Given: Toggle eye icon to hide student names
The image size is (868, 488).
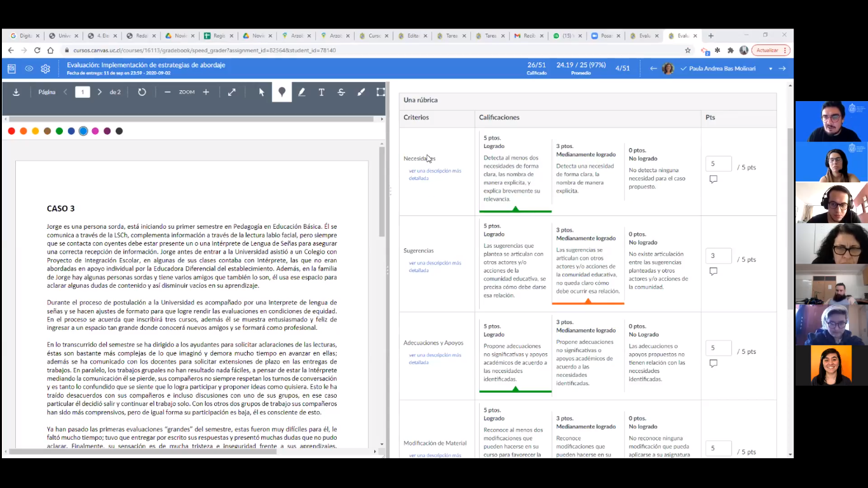Looking at the screenshot, I should coord(29,69).
